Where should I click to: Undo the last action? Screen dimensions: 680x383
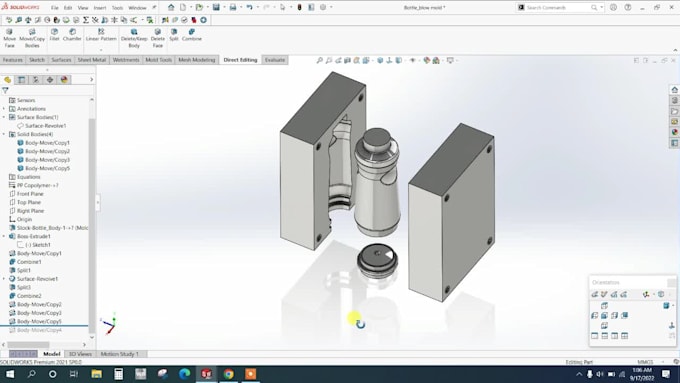249,7
